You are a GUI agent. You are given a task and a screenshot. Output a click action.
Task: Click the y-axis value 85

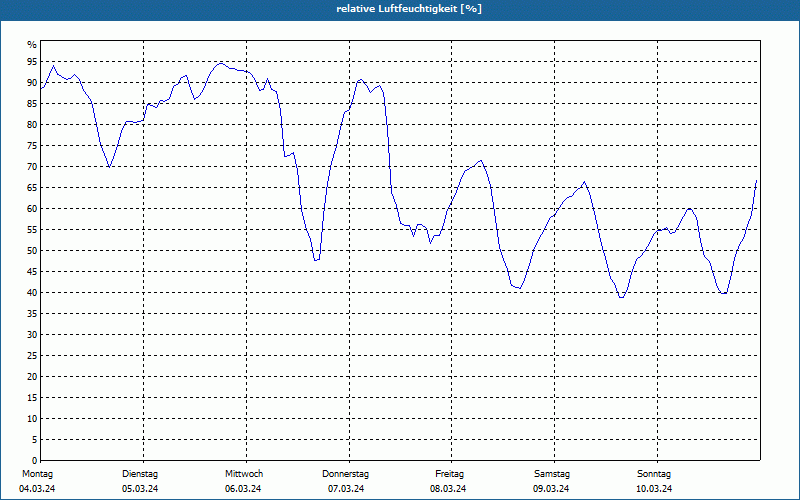[32, 104]
